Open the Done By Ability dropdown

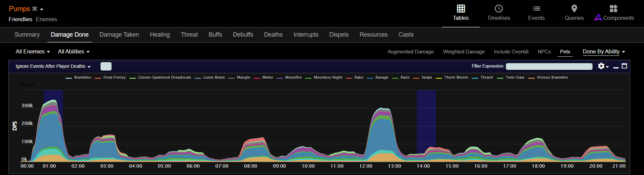[604, 52]
